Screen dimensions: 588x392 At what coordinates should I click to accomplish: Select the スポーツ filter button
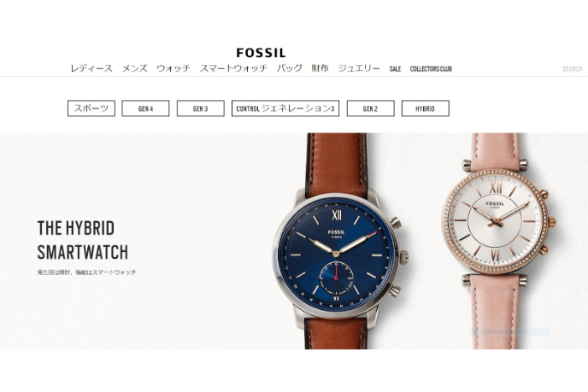[x=91, y=108]
